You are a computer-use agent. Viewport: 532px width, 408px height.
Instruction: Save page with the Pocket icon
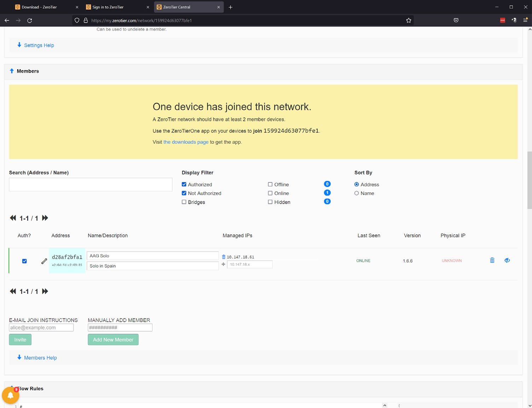pos(456,21)
